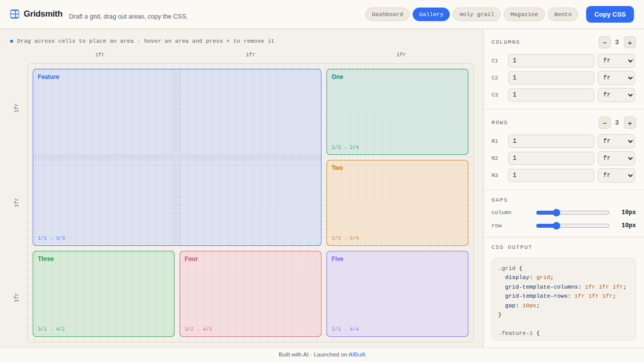Select the Five grid area

pyautogui.click(x=397, y=294)
